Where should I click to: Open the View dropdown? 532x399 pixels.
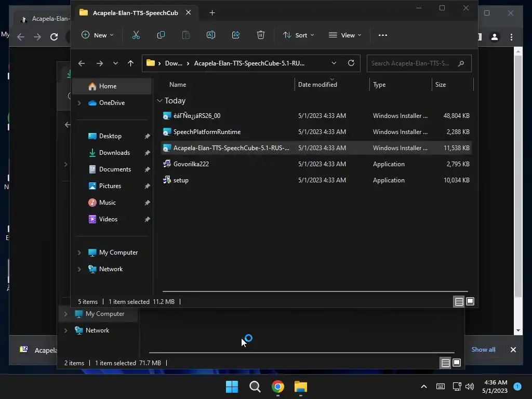[345, 35]
